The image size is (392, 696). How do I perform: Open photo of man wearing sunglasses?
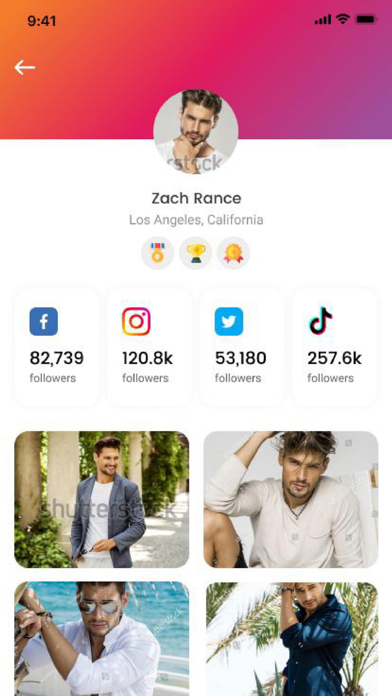point(102,639)
